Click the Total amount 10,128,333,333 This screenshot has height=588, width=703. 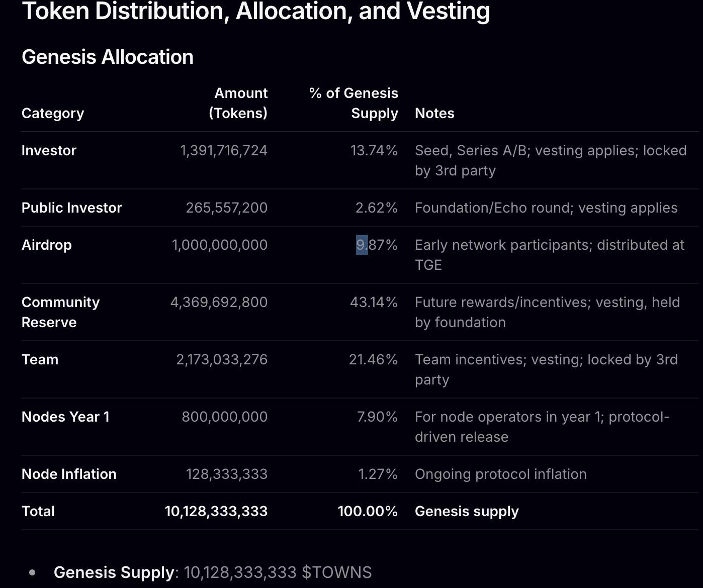(x=216, y=511)
